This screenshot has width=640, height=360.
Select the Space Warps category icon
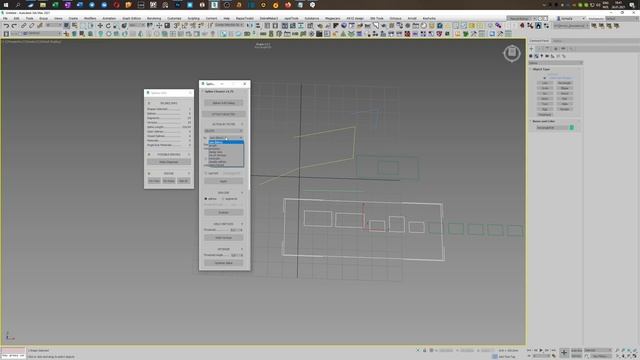coord(558,56)
